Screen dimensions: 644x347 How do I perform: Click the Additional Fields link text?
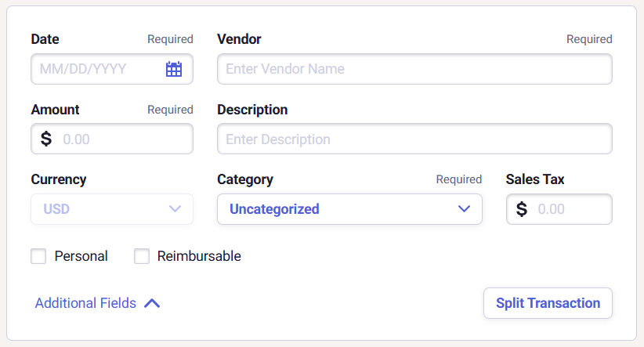(x=85, y=303)
